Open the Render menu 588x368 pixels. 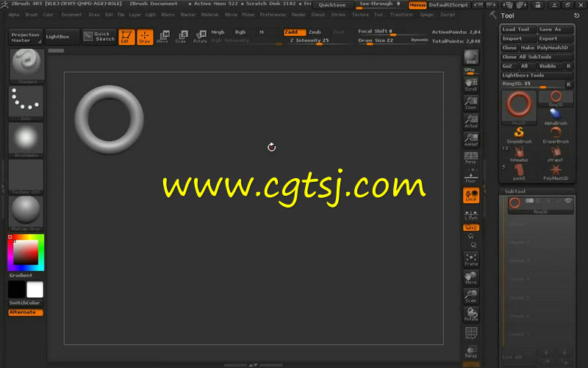(298, 15)
